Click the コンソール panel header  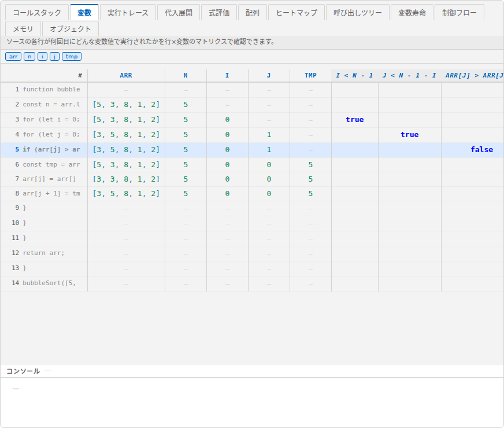[x=252, y=371]
